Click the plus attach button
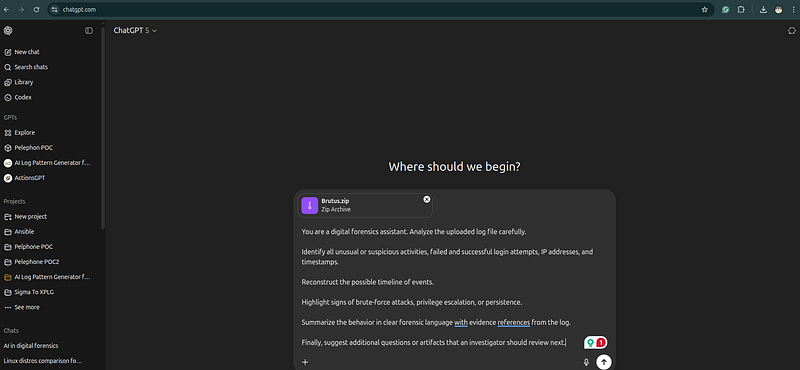The image size is (800, 370). 305,362
